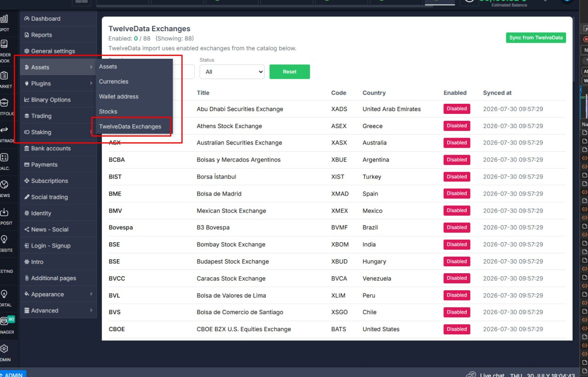Expand the Appearance submenu arrow
Image resolution: width=588 pixels, height=377 pixels.
[x=91, y=294]
